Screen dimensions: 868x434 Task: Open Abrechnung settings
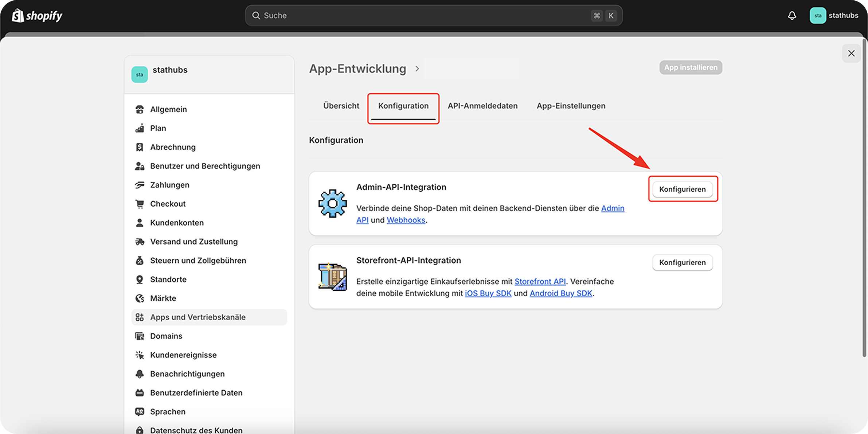pos(209,147)
